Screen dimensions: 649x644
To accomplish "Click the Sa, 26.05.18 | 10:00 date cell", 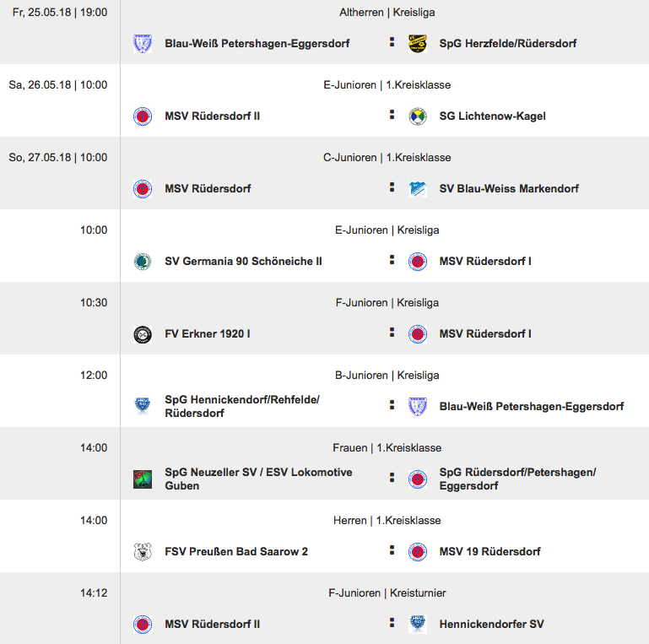I will 57,85.
